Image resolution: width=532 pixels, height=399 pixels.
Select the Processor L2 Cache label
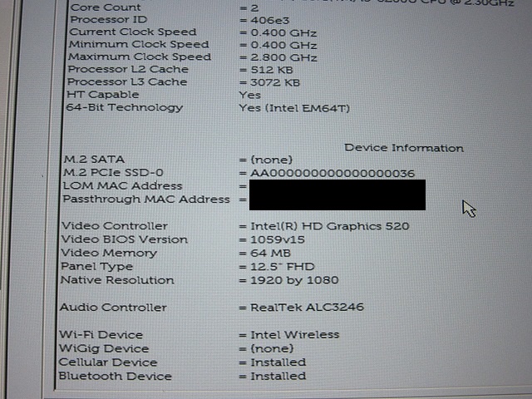tap(128, 69)
